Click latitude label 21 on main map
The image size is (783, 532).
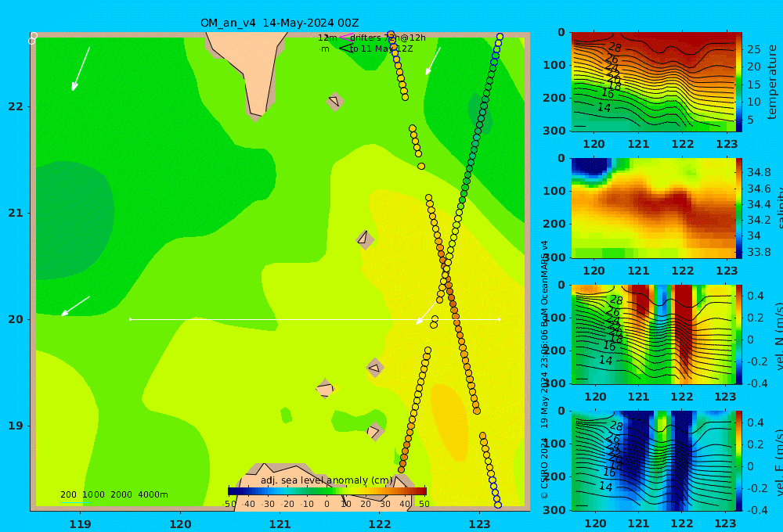pos(16,213)
